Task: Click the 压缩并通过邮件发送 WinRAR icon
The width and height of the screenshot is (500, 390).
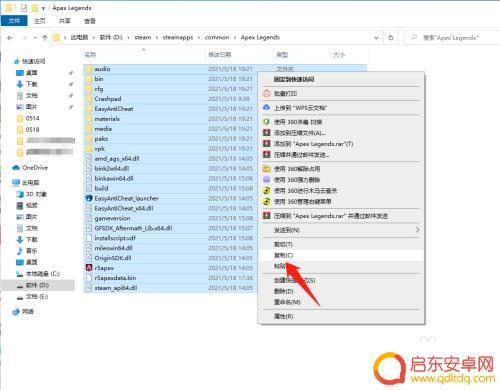Action: tap(266, 155)
